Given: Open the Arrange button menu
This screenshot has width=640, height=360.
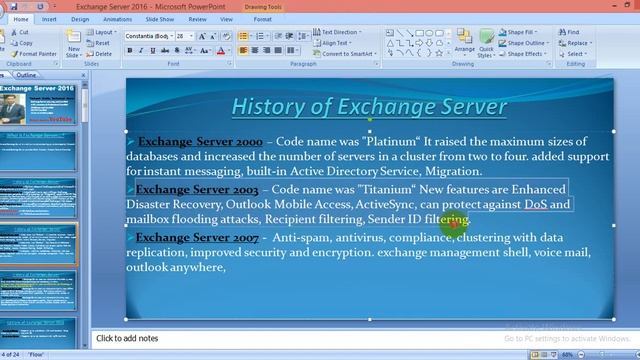Looking at the screenshot, I should [464, 43].
